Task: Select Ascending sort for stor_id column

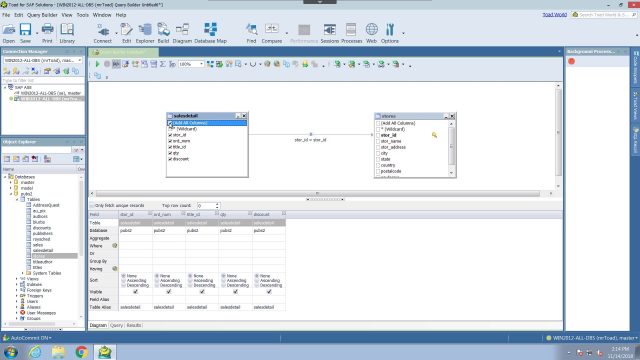Action: (x=124, y=281)
